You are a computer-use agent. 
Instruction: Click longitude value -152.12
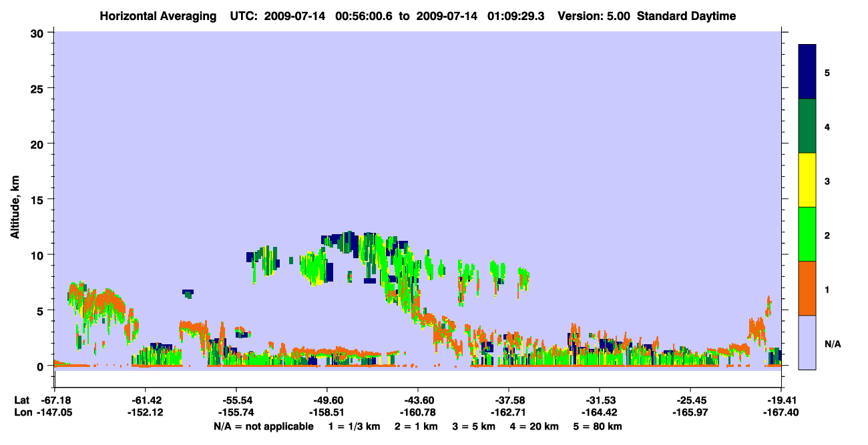click(145, 413)
